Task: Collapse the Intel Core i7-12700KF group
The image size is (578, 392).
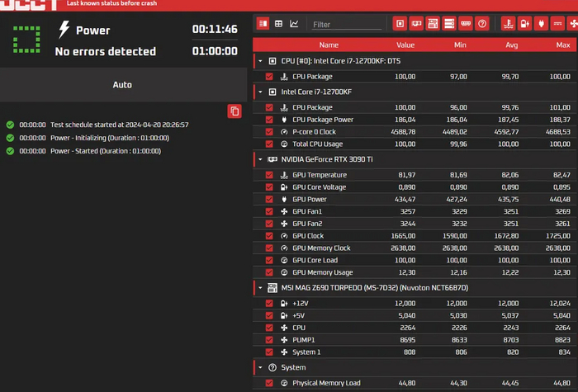Action: [x=260, y=92]
